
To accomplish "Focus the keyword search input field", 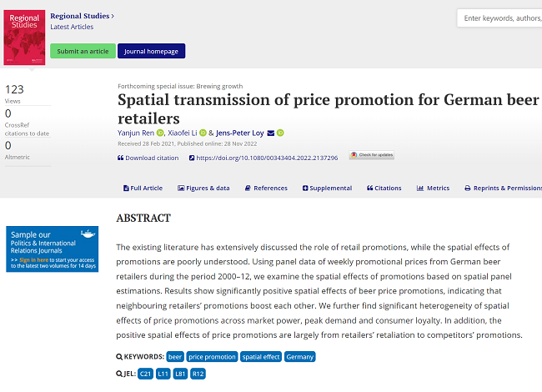I will click(500, 18).
